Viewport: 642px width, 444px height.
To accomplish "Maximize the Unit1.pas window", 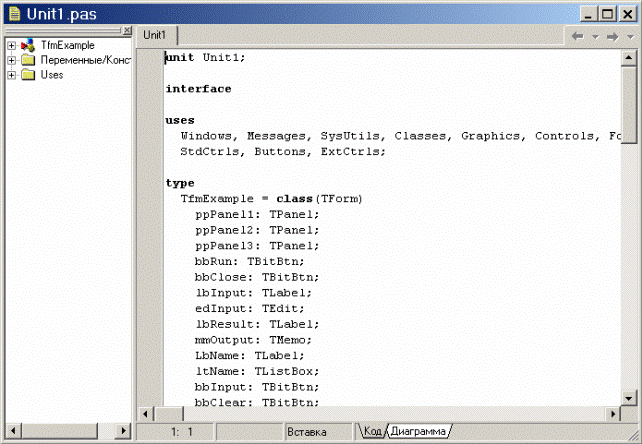I will 607,15.
